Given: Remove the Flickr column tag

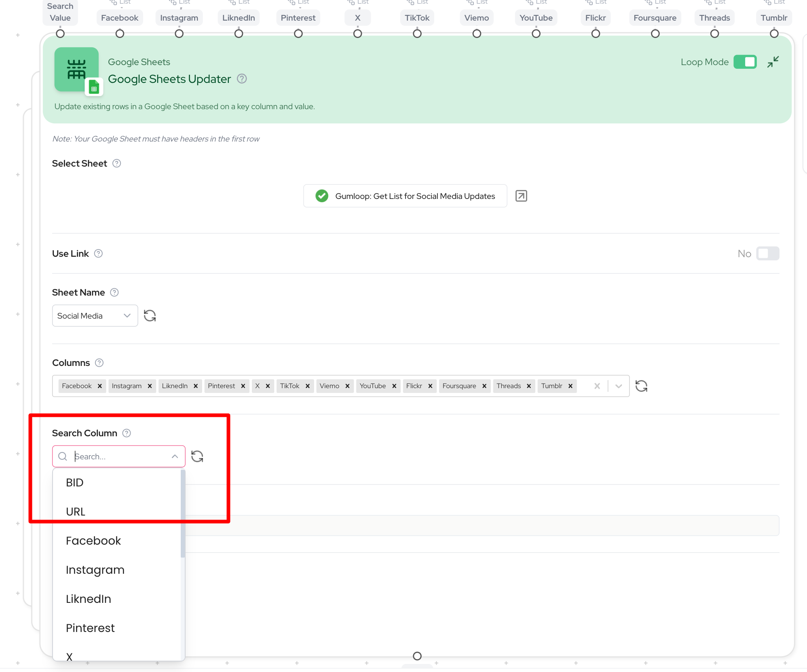Looking at the screenshot, I should [431, 386].
